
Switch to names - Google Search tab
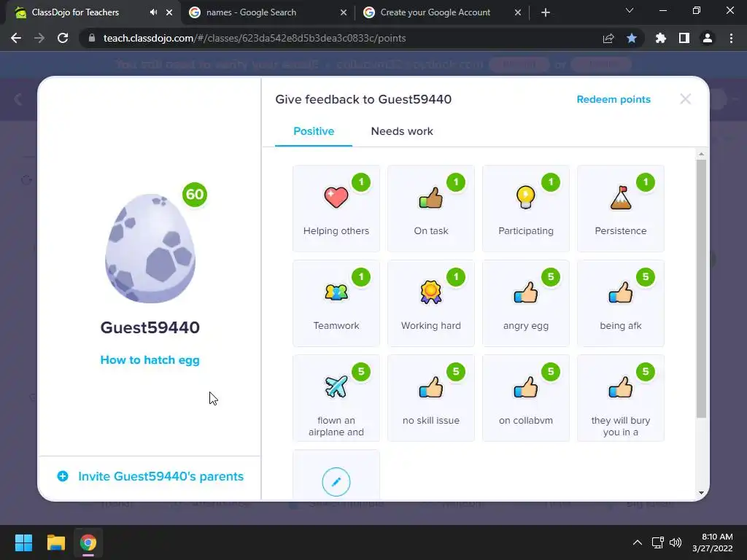point(268,12)
